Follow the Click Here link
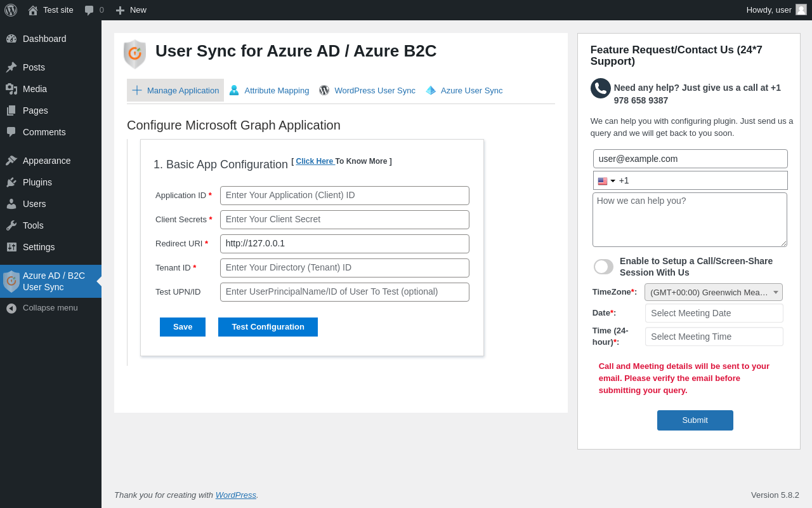This screenshot has width=812, height=508. pyautogui.click(x=314, y=161)
